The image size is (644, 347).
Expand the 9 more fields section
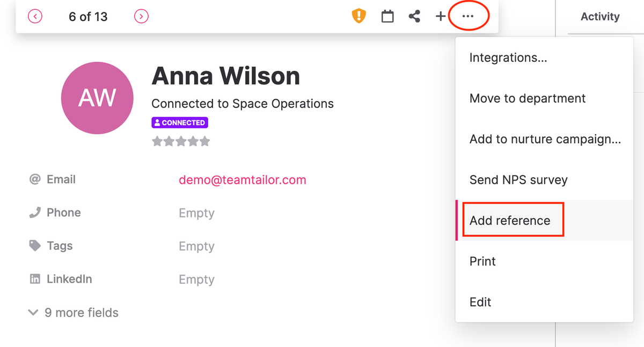[x=74, y=313]
